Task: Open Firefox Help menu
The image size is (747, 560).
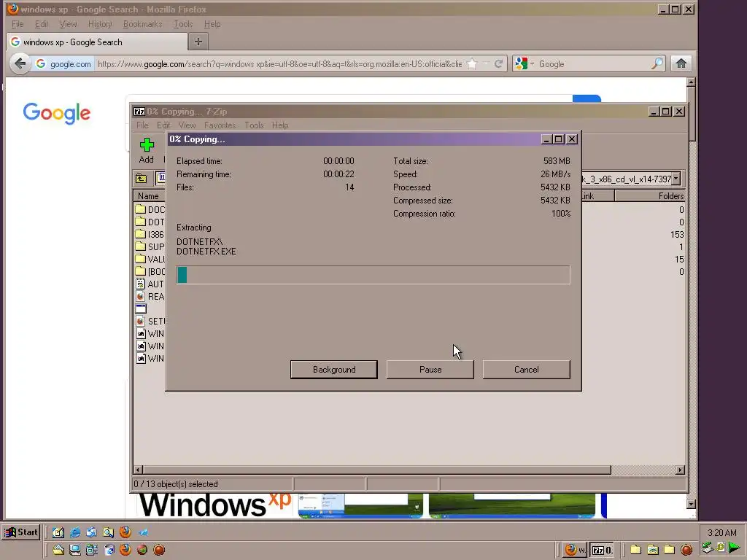Action: [212, 24]
